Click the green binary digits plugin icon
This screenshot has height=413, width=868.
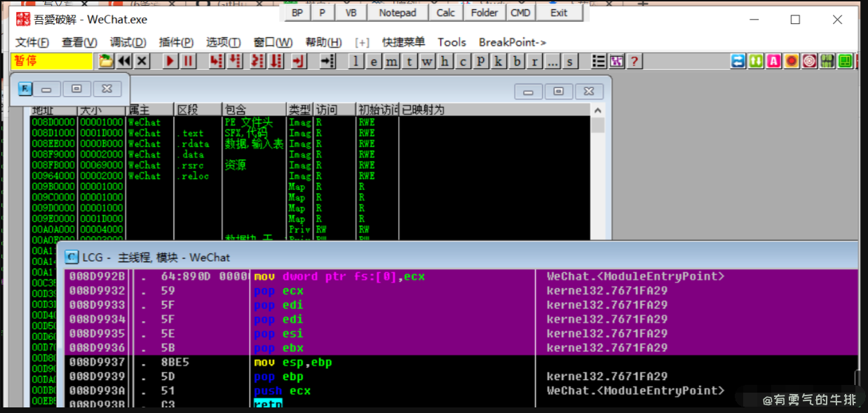[x=827, y=61]
